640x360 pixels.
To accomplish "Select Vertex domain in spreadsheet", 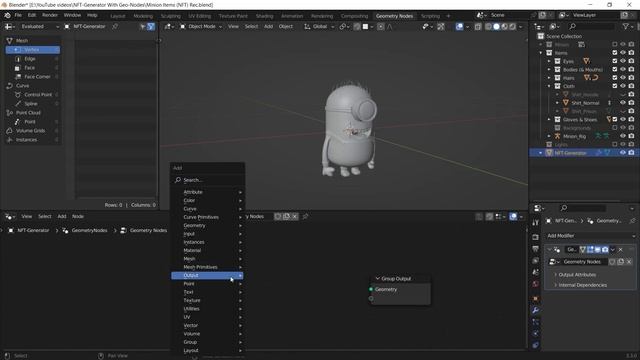I will click(33, 50).
